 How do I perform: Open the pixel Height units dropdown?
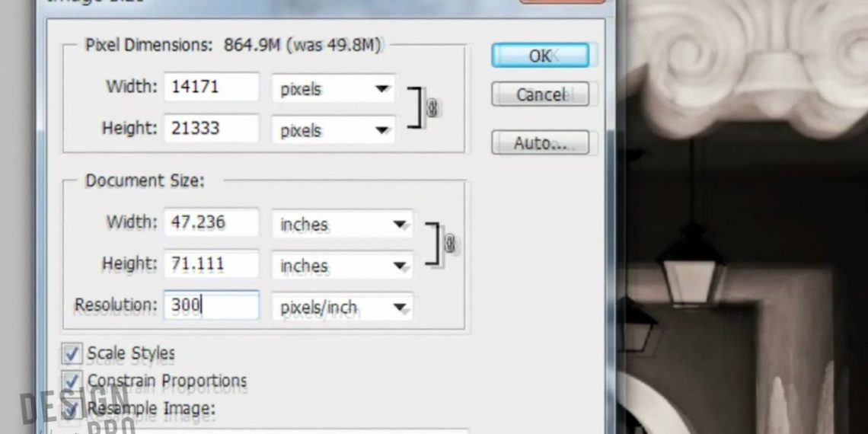pos(333,130)
